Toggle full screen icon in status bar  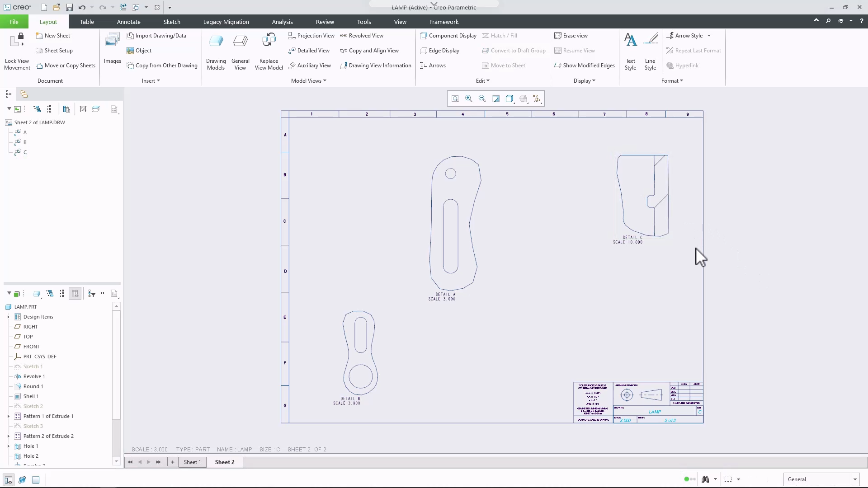pyautogui.click(x=36, y=479)
